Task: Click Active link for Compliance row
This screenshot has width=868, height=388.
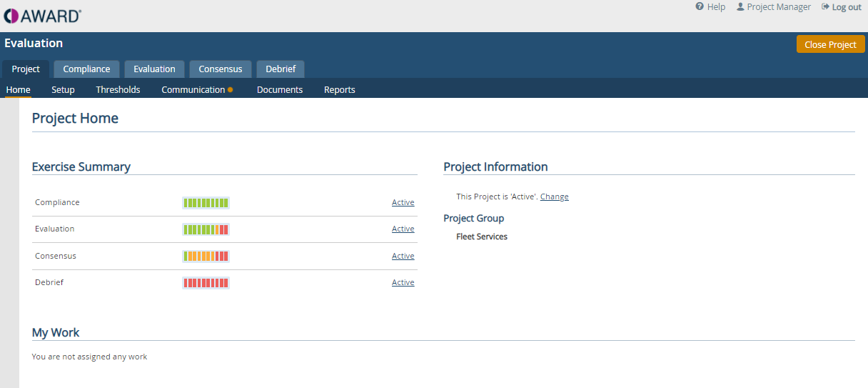Action: pyautogui.click(x=403, y=202)
